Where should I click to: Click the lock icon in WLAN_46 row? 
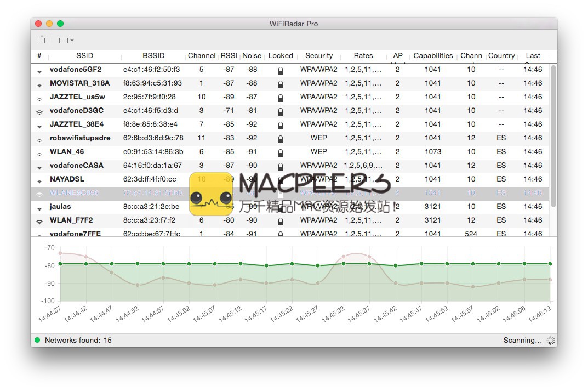point(281,152)
